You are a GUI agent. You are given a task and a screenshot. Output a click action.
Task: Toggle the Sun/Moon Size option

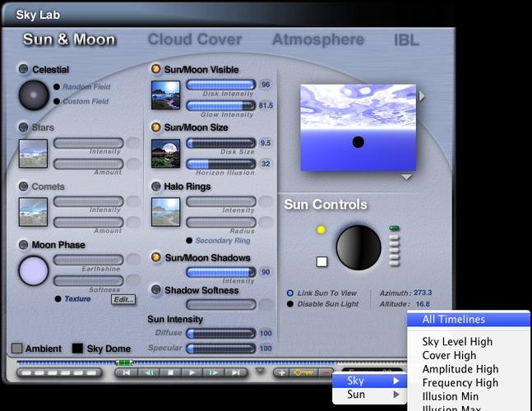point(155,127)
